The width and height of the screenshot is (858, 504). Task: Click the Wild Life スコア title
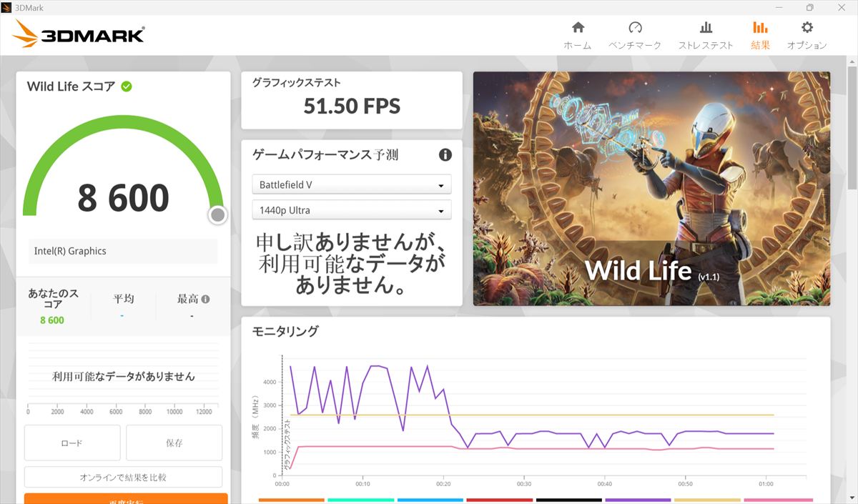click(71, 87)
